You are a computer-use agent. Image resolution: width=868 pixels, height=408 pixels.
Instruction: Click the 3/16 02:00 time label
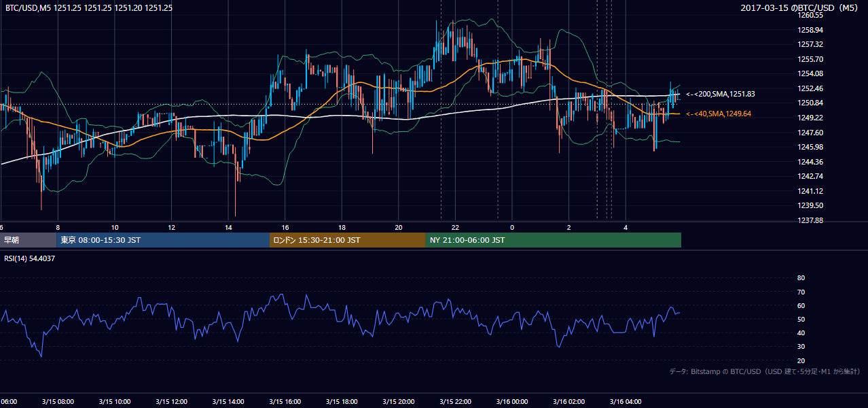pos(569,402)
